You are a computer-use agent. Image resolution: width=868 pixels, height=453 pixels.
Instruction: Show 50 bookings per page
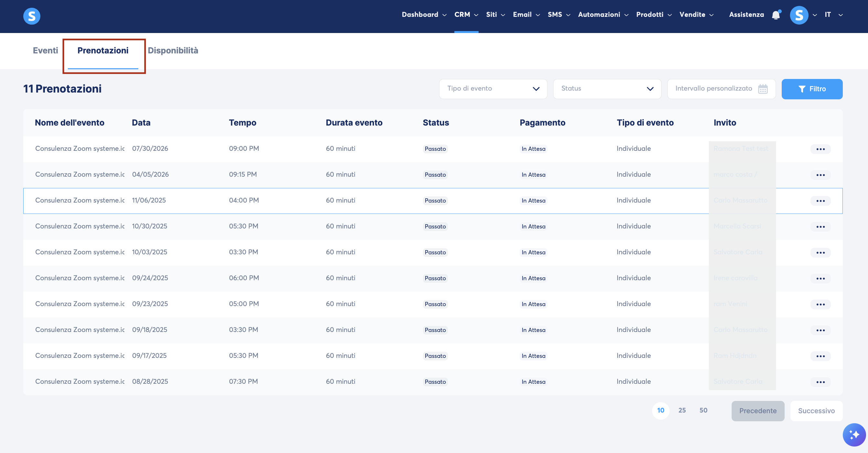click(703, 411)
